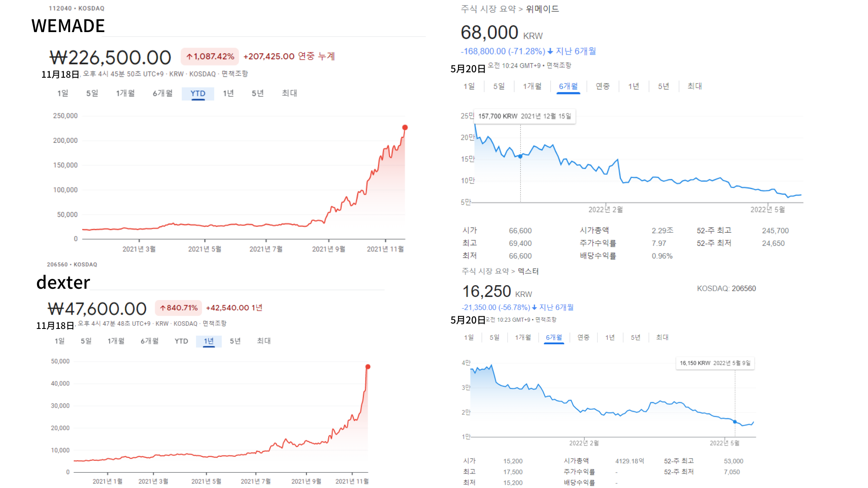Select 5일 tab on 위메이드 blue chart

click(x=499, y=86)
